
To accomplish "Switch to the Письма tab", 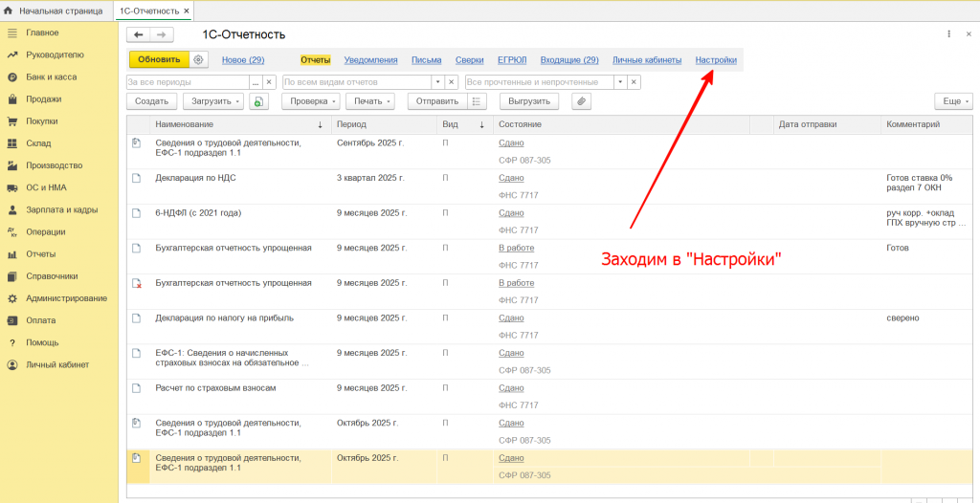I will pos(426,60).
